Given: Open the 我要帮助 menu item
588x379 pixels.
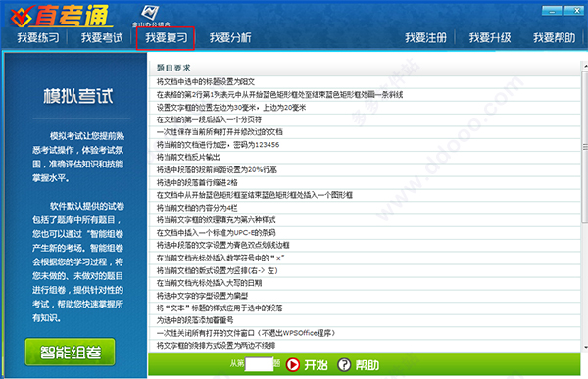Looking at the screenshot, I should tap(554, 38).
